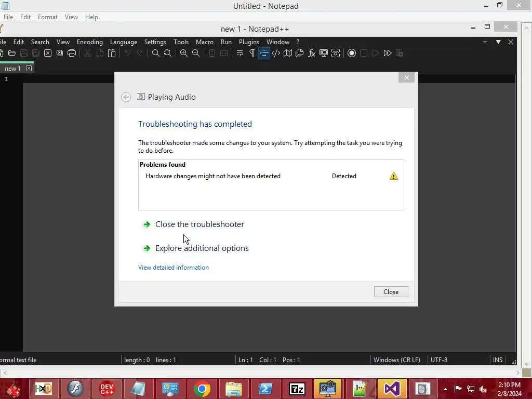Click the Copy icon in Notepad++ toolbar
Screen dimensions: 532x399
(100, 53)
